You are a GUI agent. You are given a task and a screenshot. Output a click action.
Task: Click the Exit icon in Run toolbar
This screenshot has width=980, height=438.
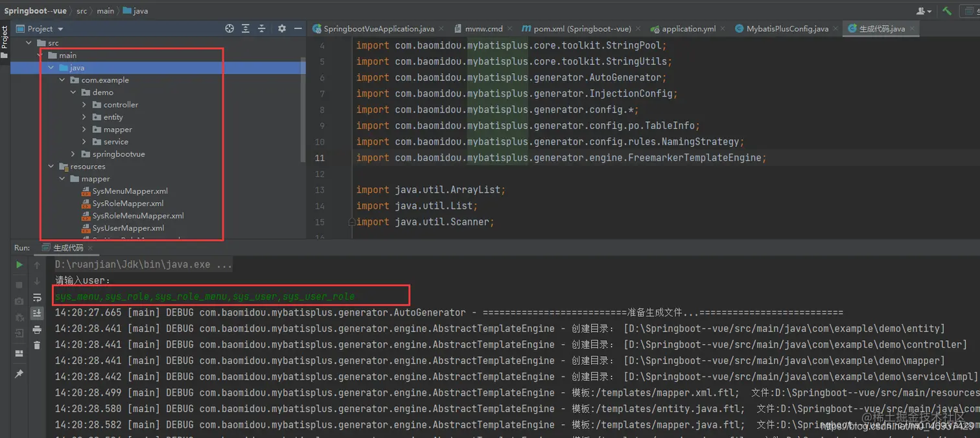(19, 333)
